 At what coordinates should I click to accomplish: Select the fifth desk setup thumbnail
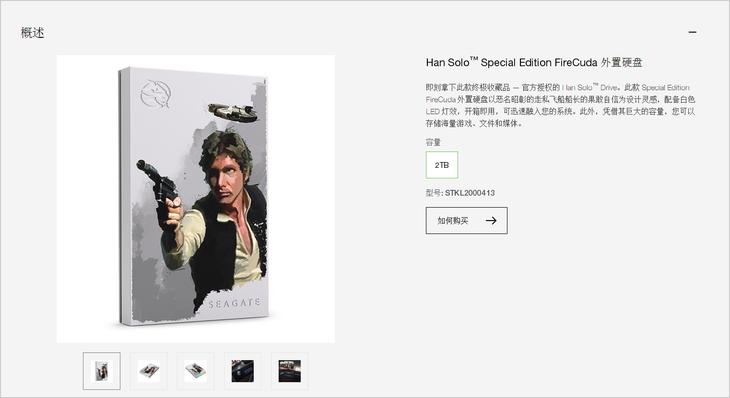(x=290, y=371)
